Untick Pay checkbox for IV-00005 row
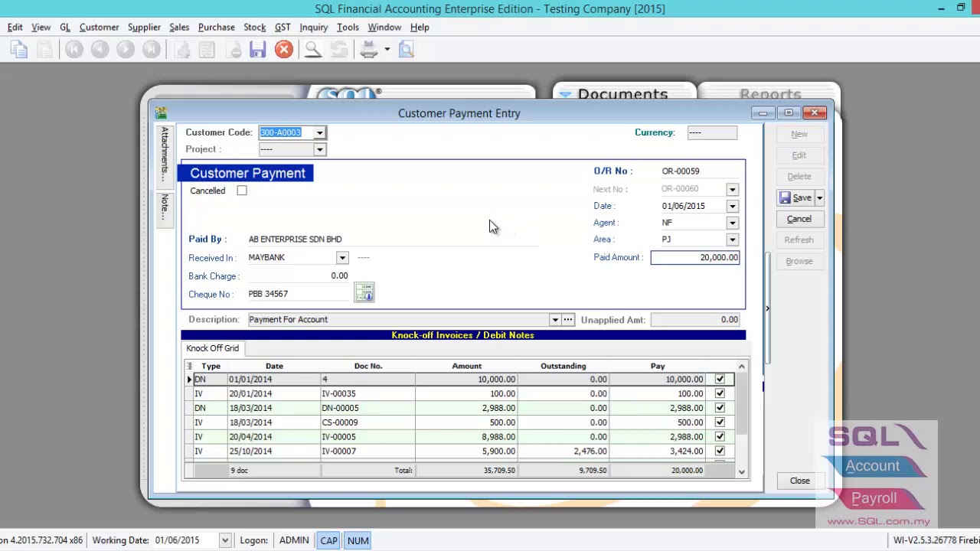Viewport: 980px width, 551px height. (720, 436)
